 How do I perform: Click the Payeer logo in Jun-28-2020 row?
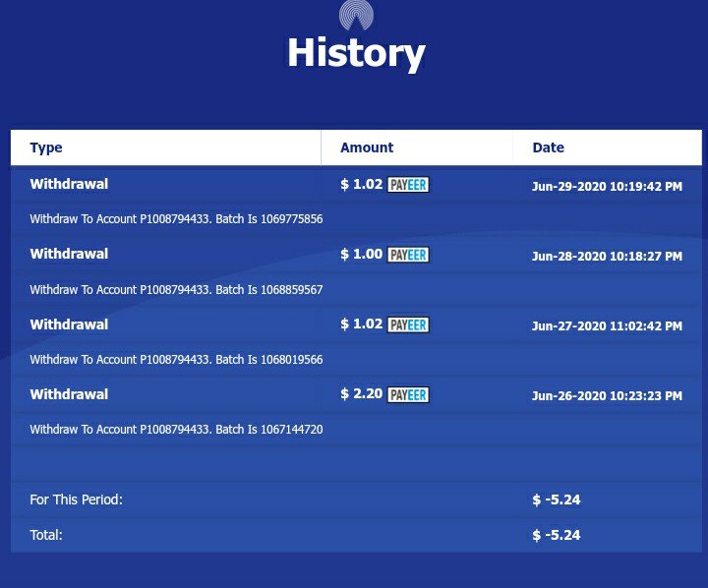coord(408,255)
